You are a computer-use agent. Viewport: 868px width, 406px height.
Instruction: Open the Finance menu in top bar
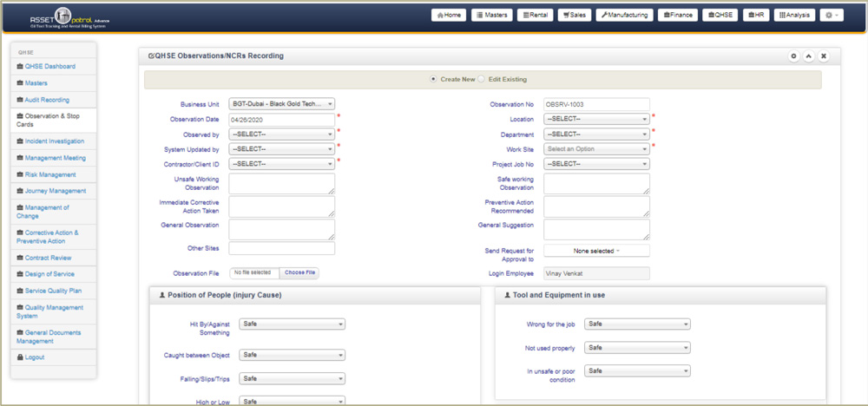pyautogui.click(x=677, y=15)
